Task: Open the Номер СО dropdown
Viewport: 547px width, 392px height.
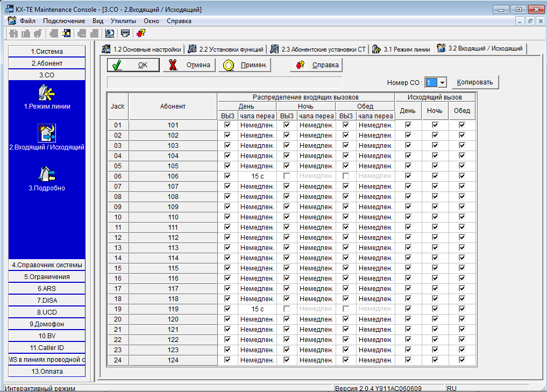Action: [442, 83]
